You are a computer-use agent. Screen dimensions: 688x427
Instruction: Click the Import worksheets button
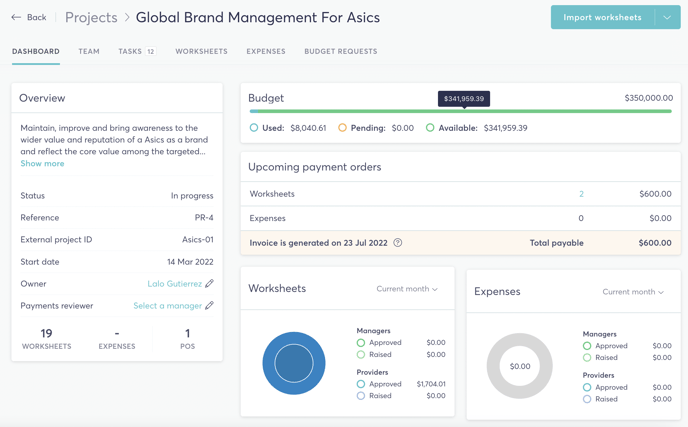pyautogui.click(x=602, y=18)
